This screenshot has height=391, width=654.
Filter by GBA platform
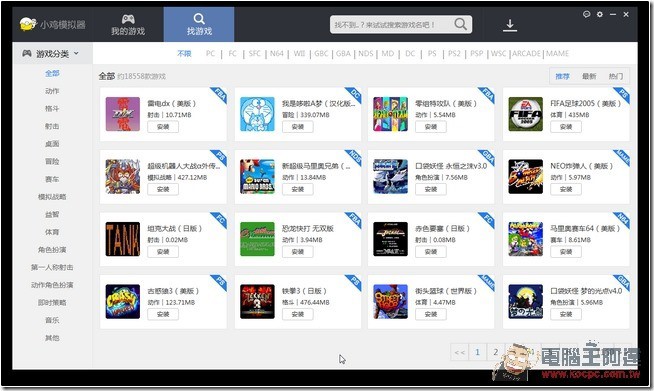pos(343,53)
